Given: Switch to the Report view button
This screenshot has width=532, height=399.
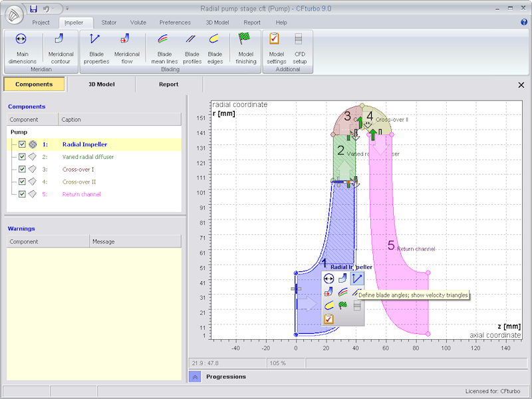Looking at the screenshot, I should tap(169, 84).
